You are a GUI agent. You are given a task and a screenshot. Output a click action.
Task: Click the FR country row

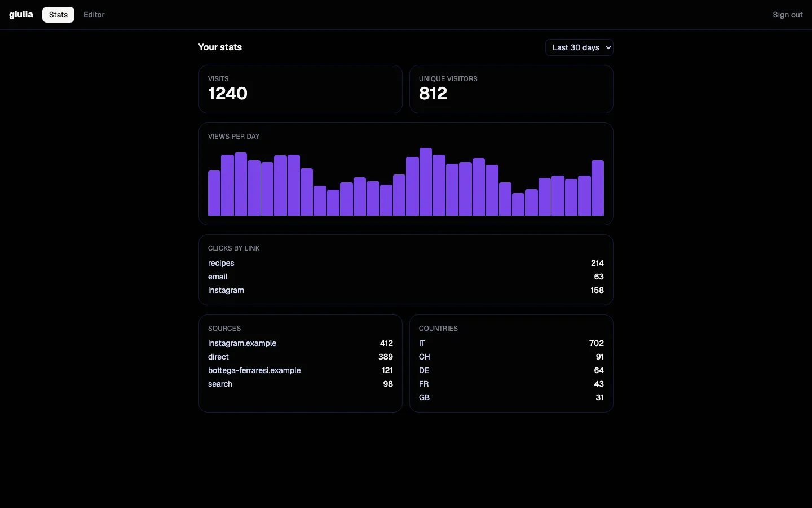pyautogui.click(x=511, y=384)
